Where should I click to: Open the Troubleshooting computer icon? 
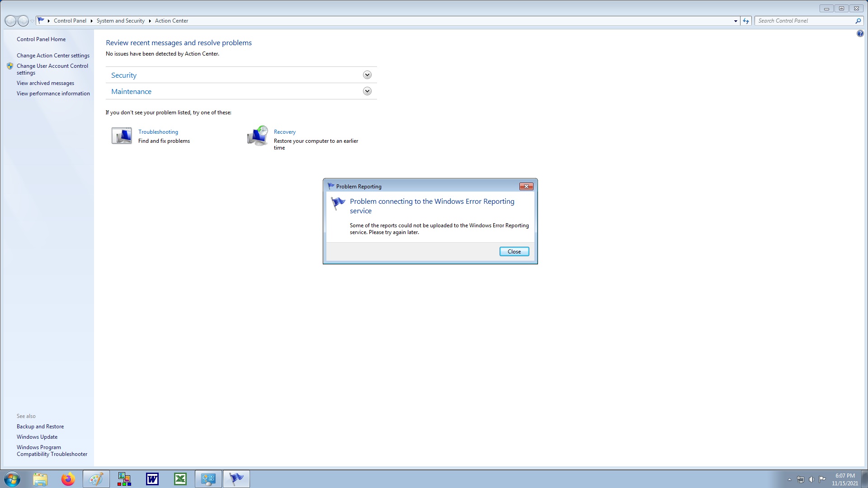pyautogui.click(x=122, y=136)
